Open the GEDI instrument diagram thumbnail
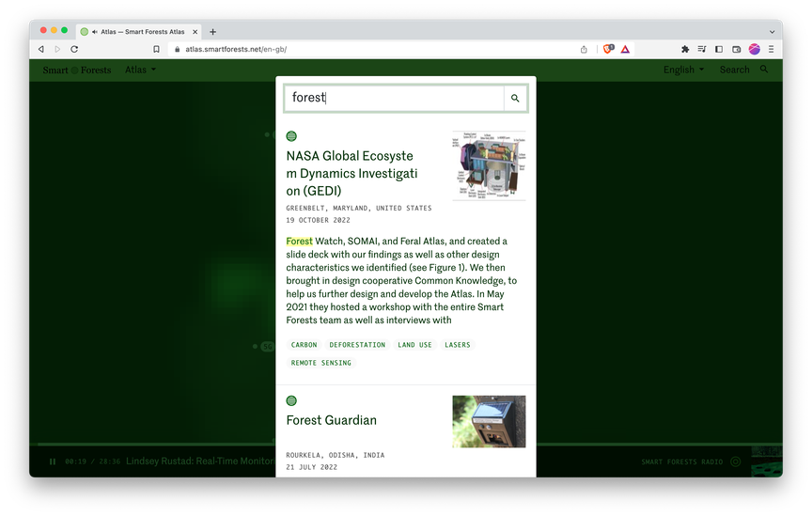812x516 pixels. [x=489, y=165]
